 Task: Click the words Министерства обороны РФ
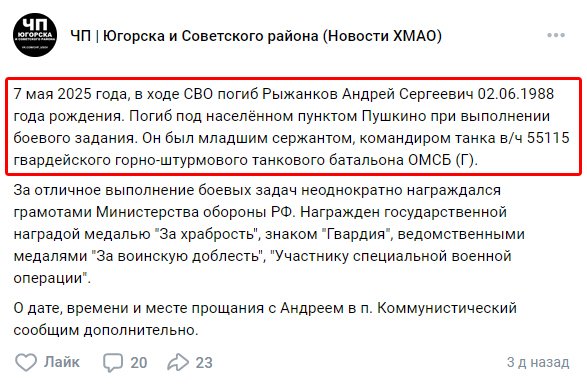tap(196, 212)
